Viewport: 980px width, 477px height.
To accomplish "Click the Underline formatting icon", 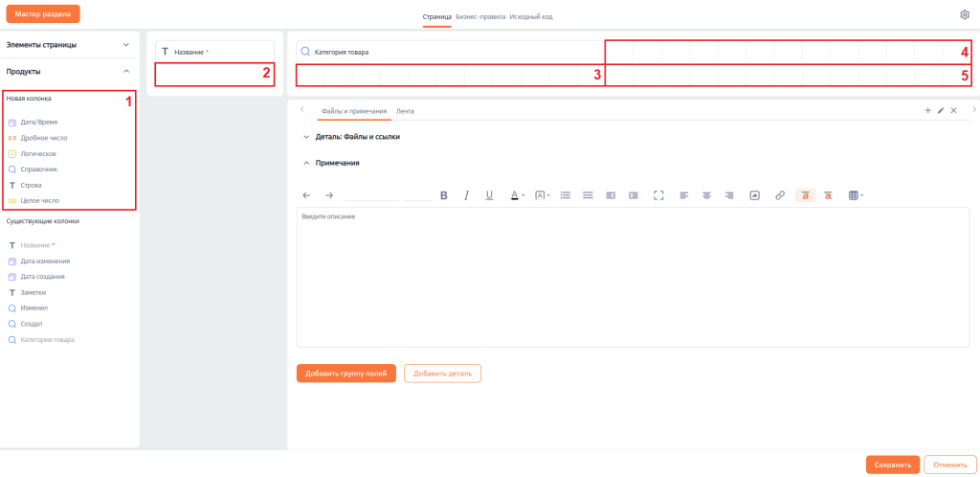I will pos(489,195).
